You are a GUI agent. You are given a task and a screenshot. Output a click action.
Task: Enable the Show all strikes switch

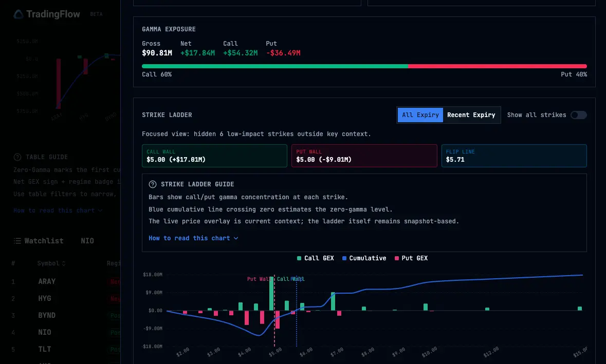point(578,115)
